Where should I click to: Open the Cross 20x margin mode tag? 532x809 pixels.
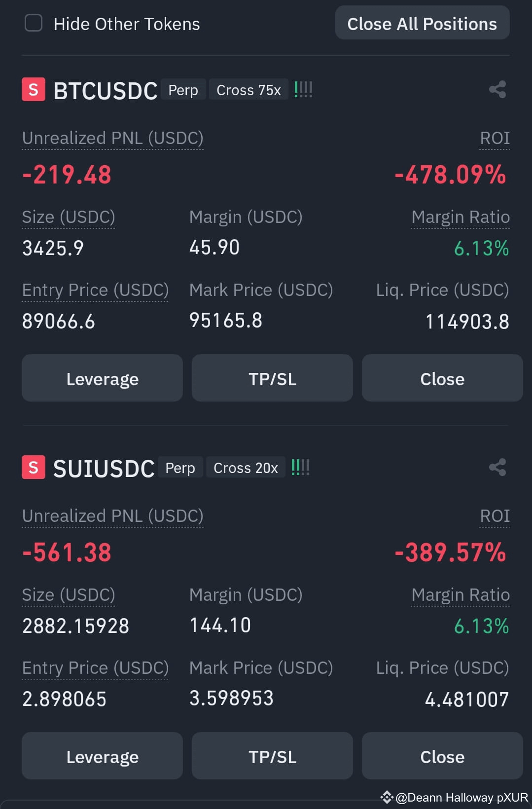coord(246,468)
